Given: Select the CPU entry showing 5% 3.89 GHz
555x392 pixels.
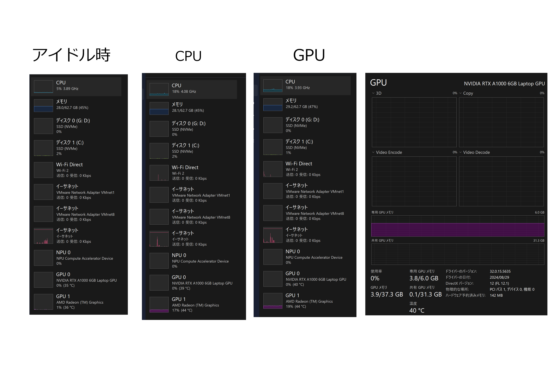Looking at the screenshot, I should tap(76, 86).
